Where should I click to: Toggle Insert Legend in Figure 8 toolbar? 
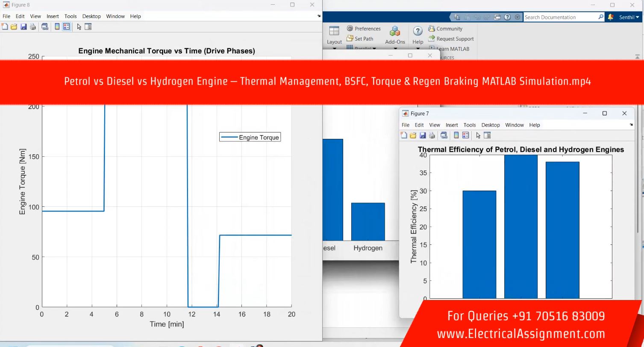pos(66,27)
